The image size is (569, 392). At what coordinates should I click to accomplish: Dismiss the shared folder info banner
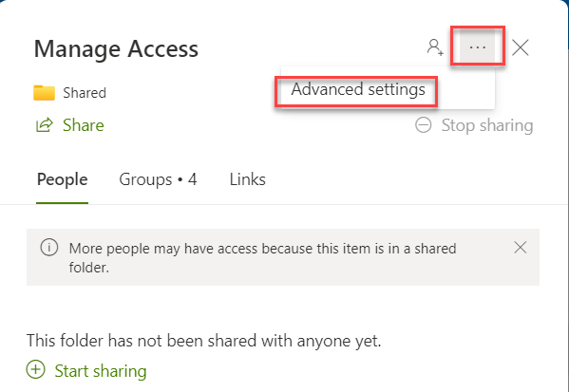click(521, 248)
